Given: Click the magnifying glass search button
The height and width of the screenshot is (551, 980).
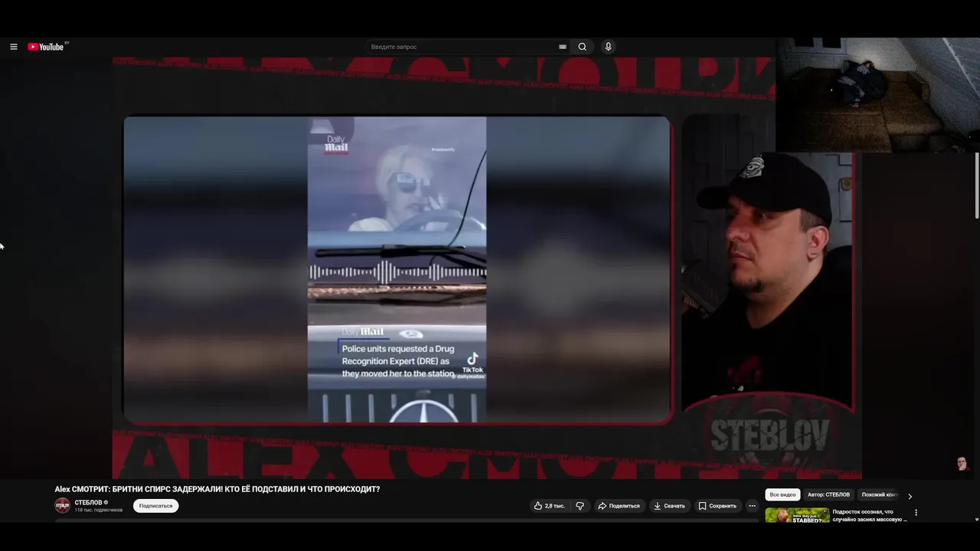Looking at the screenshot, I should coord(583,47).
